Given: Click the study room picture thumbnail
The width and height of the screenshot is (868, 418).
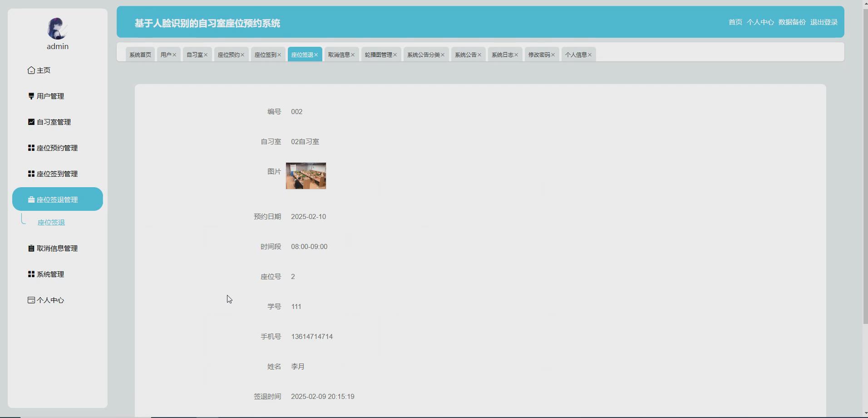Looking at the screenshot, I should [306, 176].
